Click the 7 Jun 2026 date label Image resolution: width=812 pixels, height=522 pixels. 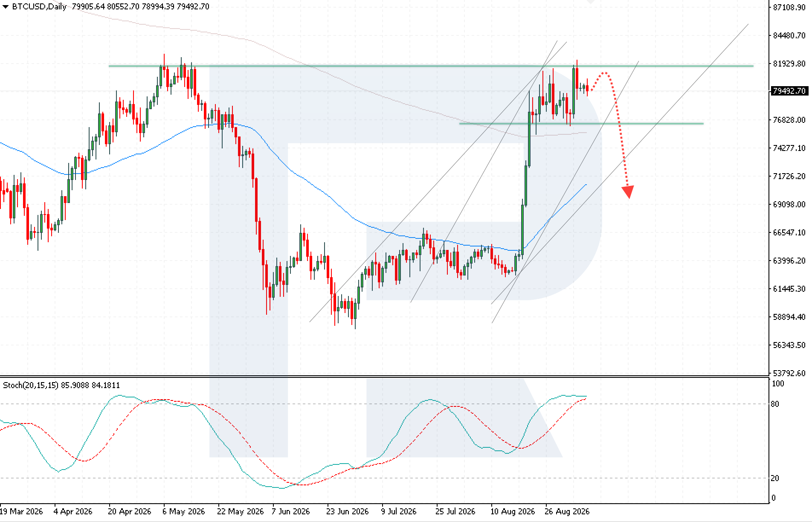(x=291, y=511)
